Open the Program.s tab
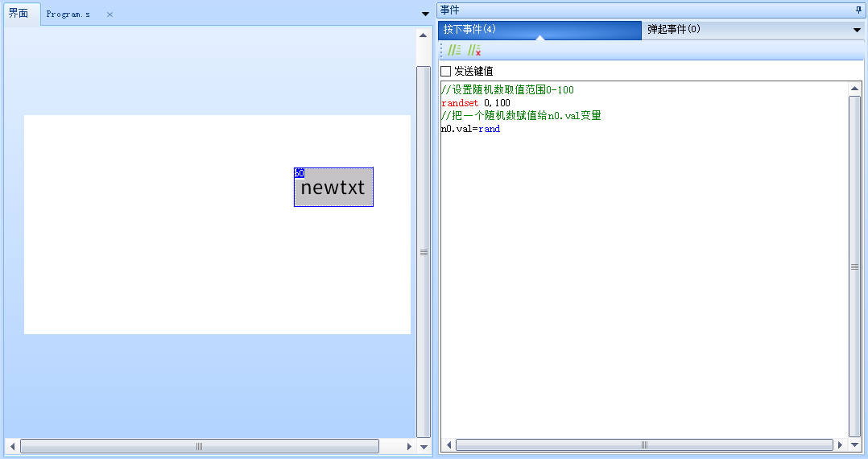 pos(68,14)
